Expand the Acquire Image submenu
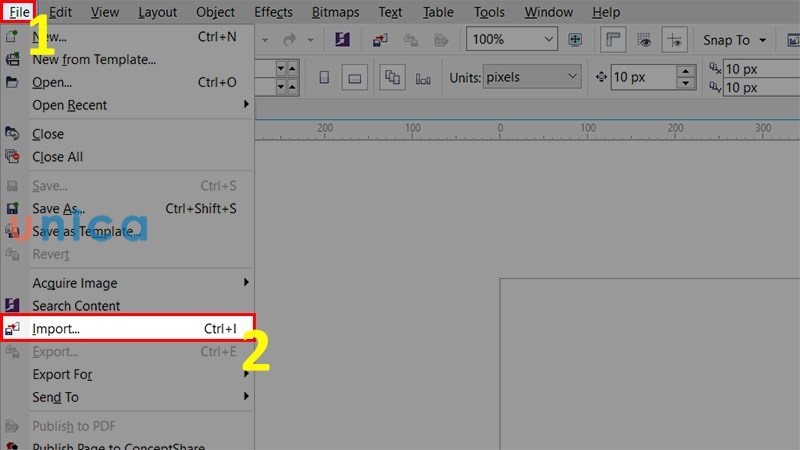 tap(128, 283)
